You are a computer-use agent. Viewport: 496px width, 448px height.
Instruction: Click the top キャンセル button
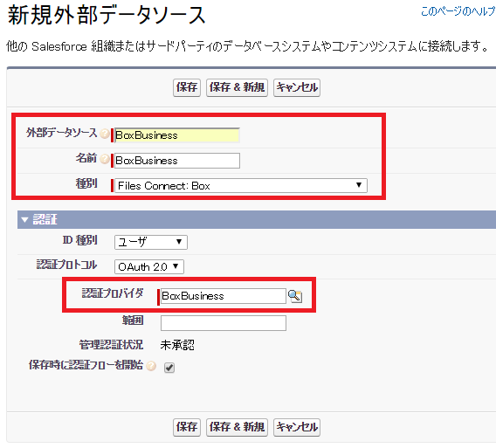[x=297, y=87]
